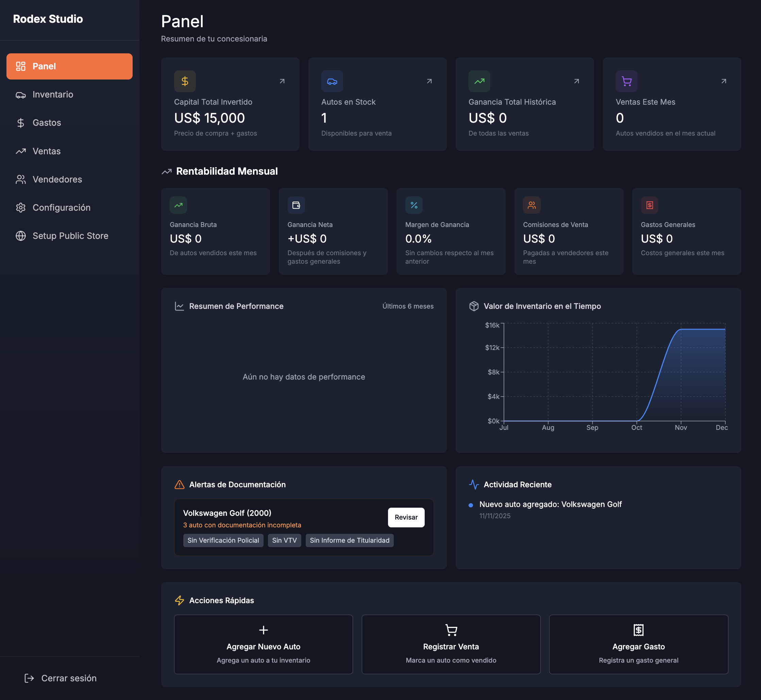This screenshot has height=700, width=761.
Task: Open Vendedores section in sidebar
Action: [x=57, y=179]
